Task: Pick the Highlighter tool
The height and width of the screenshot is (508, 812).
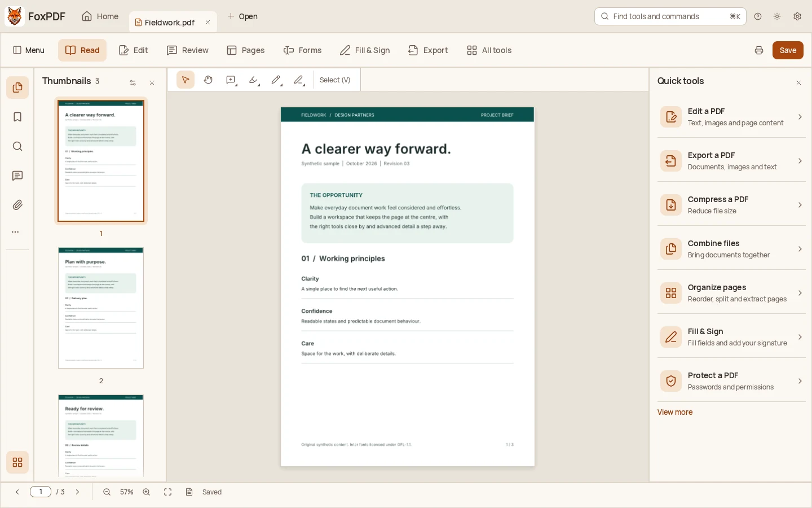Action: [254, 80]
